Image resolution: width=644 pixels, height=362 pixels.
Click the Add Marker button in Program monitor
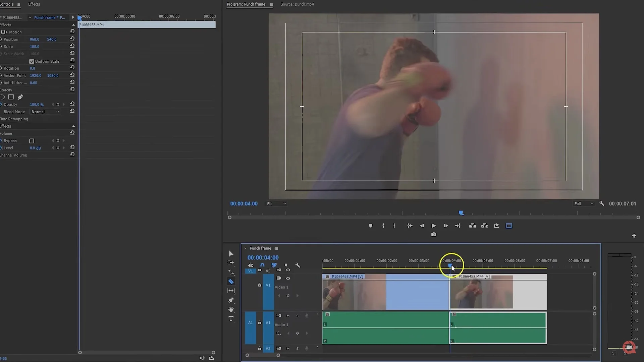click(371, 226)
